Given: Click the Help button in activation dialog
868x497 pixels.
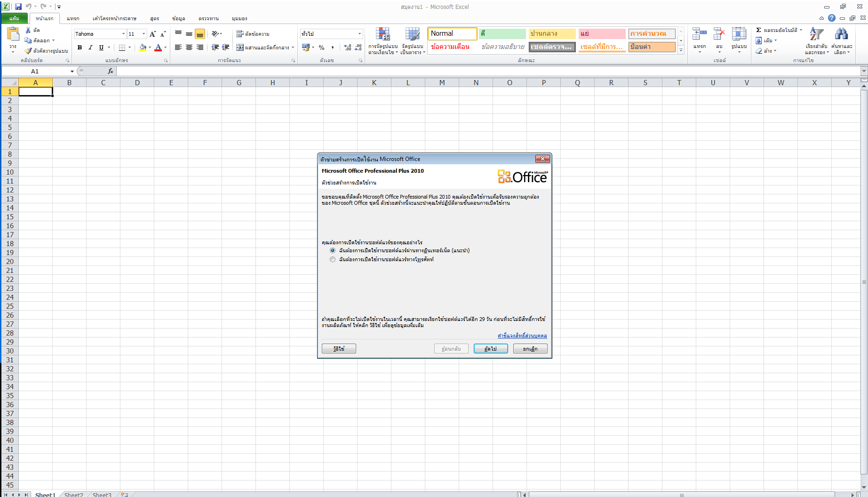Looking at the screenshot, I should [339, 349].
